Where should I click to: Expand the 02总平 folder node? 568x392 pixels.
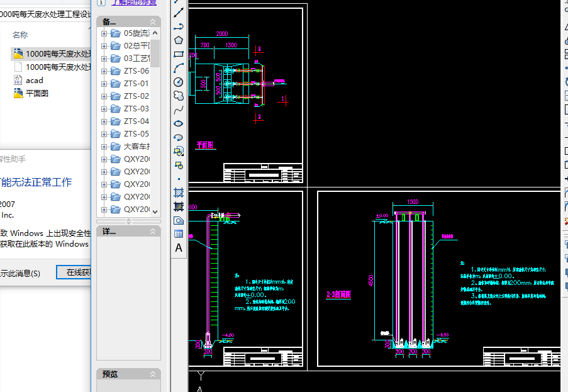tap(104, 46)
